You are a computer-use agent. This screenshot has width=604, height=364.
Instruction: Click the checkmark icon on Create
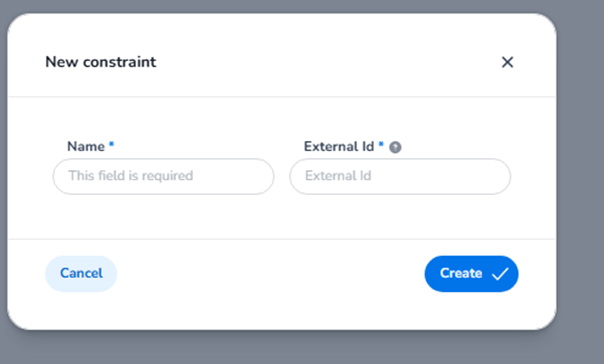coord(500,274)
